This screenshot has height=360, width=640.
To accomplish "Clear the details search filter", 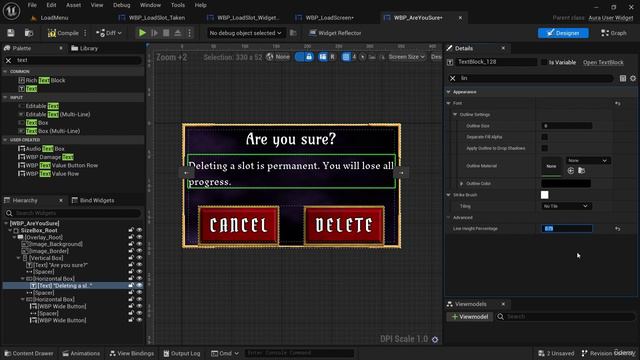I will (x=452, y=78).
